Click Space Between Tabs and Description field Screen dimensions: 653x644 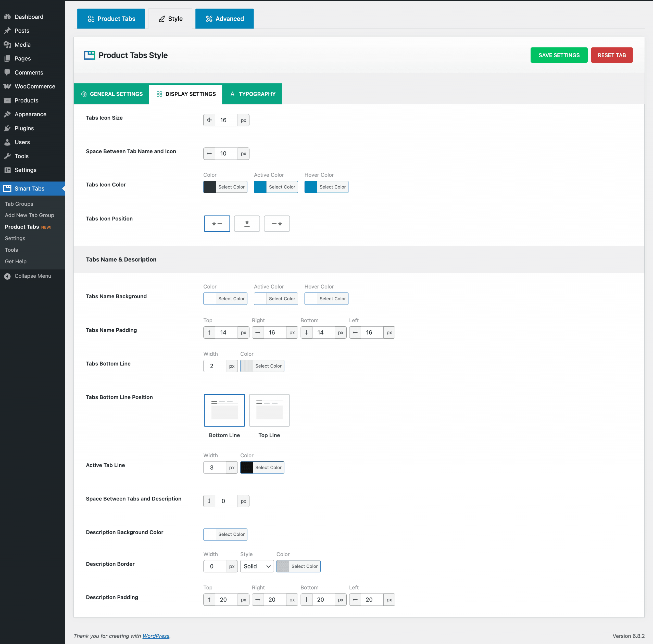pyautogui.click(x=226, y=501)
